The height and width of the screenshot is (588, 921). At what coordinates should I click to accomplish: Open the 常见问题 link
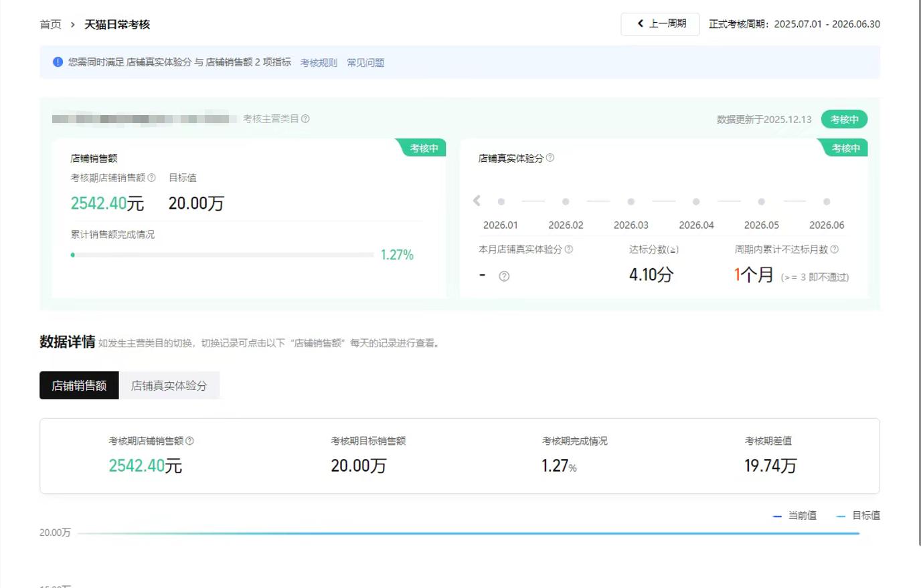[x=365, y=63]
